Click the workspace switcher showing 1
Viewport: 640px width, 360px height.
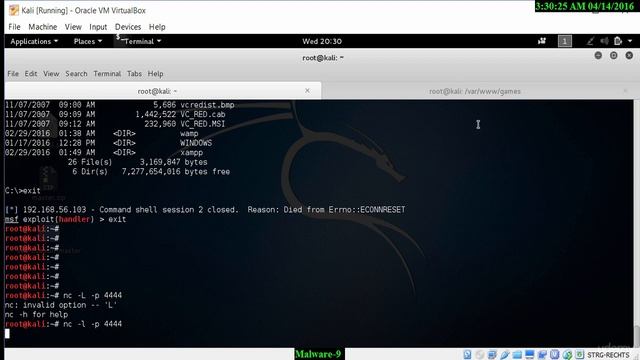pyautogui.click(x=565, y=41)
